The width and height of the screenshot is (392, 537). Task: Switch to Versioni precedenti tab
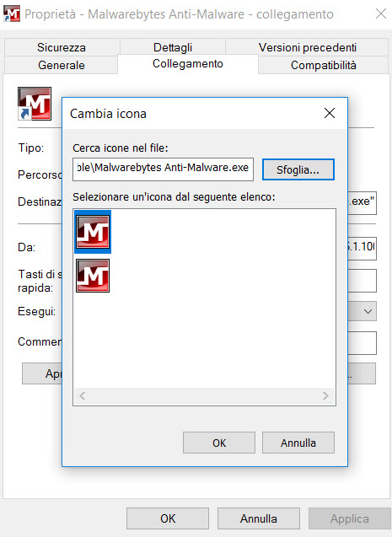pyautogui.click(x=307, y=47)
